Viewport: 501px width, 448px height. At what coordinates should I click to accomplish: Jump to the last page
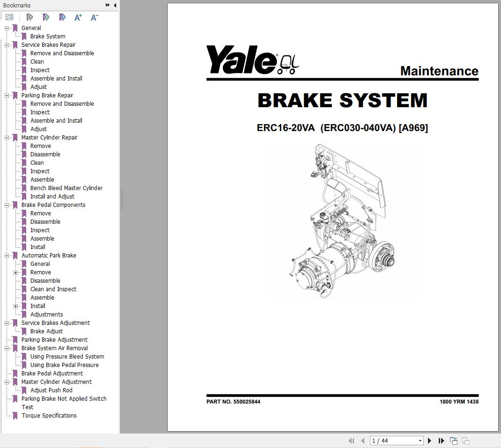(441, 441)
